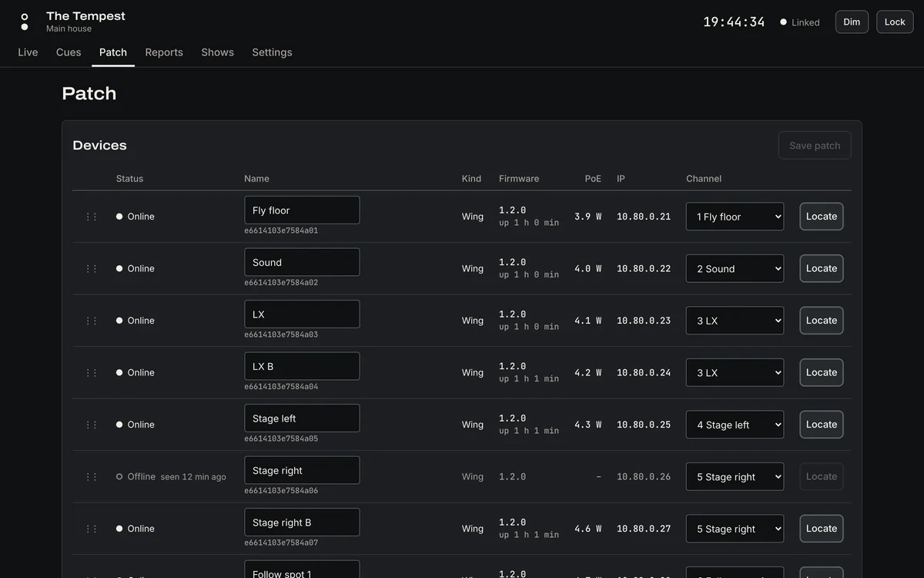
Task: Click the Channel column header
Action: pyautogui.click(x=704, y=179)
